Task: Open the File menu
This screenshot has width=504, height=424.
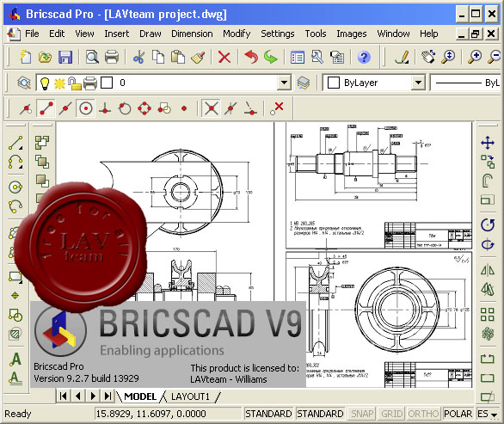Action: [32, 34]
